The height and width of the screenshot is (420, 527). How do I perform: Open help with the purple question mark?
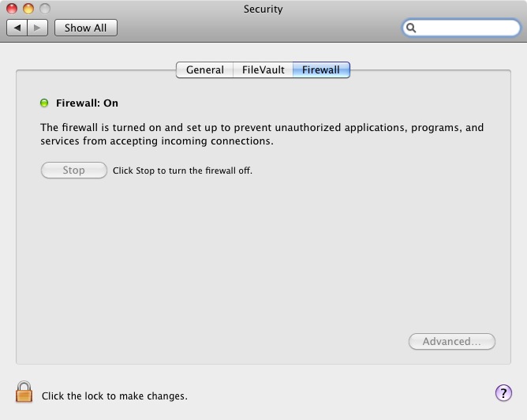(x=503, y=392)
